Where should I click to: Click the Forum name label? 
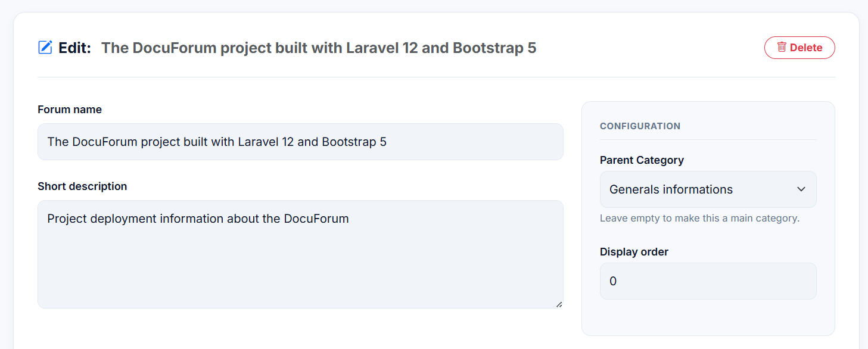[70, 110]
